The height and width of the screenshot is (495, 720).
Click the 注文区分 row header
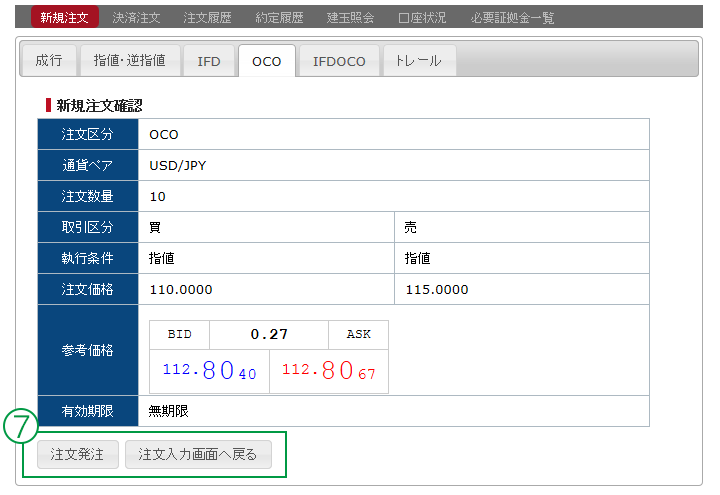88,134
